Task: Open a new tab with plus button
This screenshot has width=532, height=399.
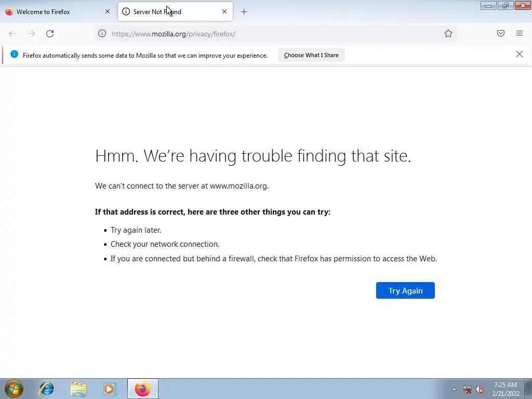Action: [244, 12]
